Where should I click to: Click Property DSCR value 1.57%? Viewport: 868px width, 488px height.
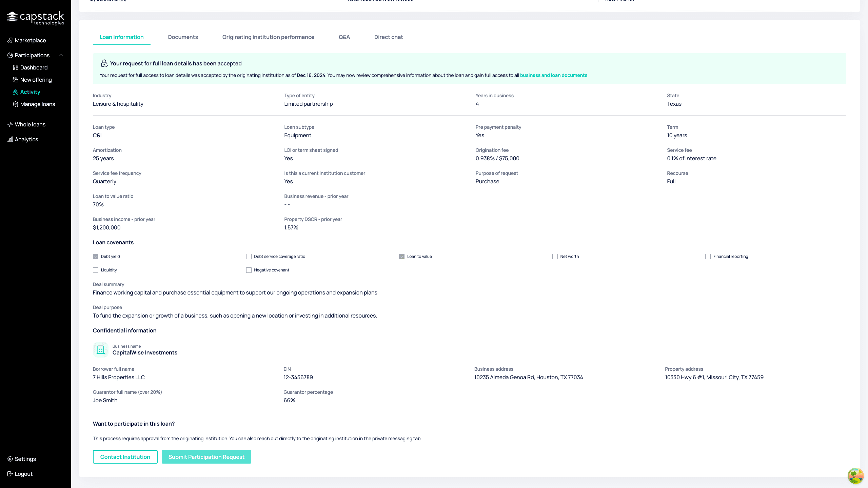pyautogui.click(x=291, y=227)
